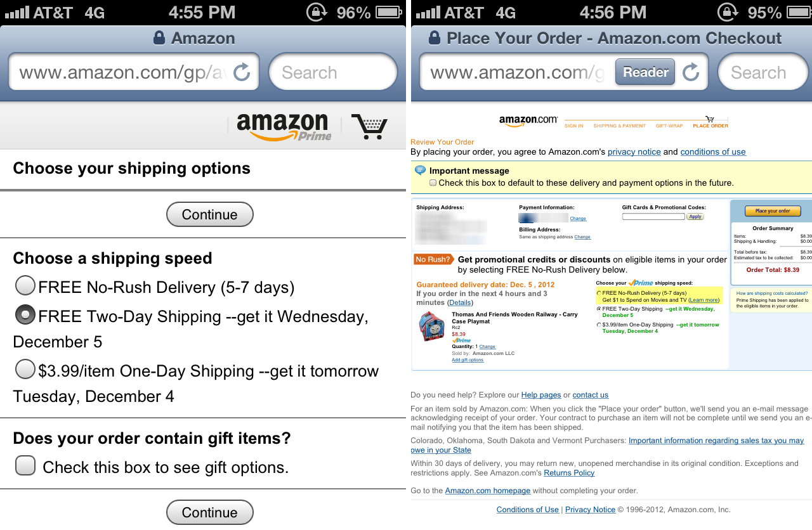Check the box to see gift options
The image size is (812, 530).
(25, 467)
